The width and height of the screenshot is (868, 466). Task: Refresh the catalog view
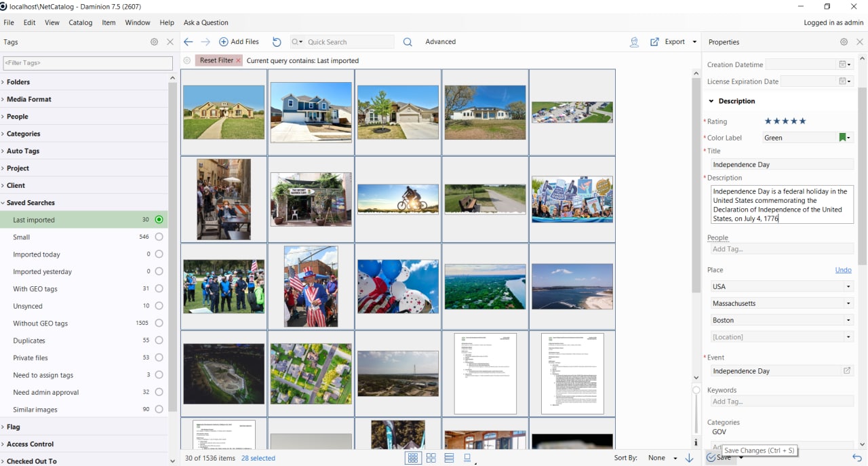pos(277,42)
